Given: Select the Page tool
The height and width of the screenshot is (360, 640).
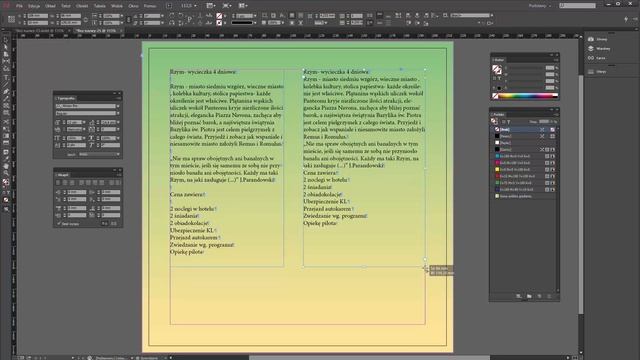Looking at the screenshot, I should (6, 54).
